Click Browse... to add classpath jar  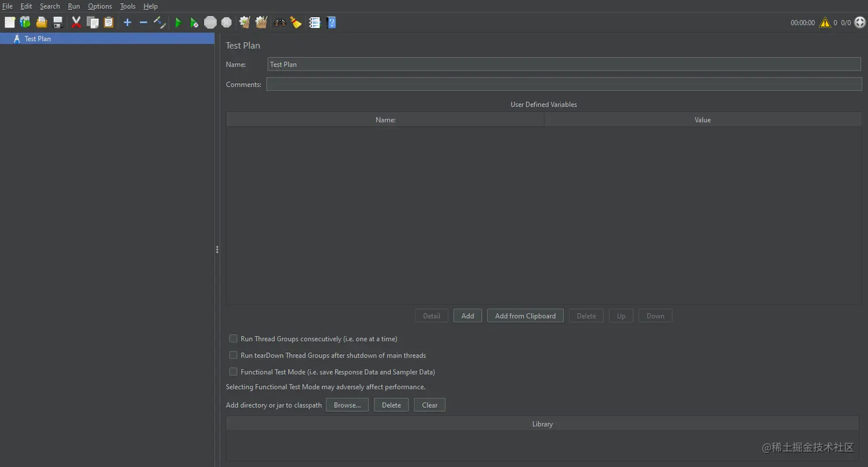(x=347, y=405)
